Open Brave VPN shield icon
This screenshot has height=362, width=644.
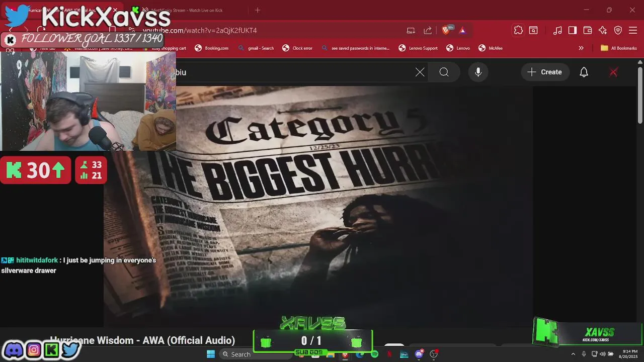click(618, 30)
